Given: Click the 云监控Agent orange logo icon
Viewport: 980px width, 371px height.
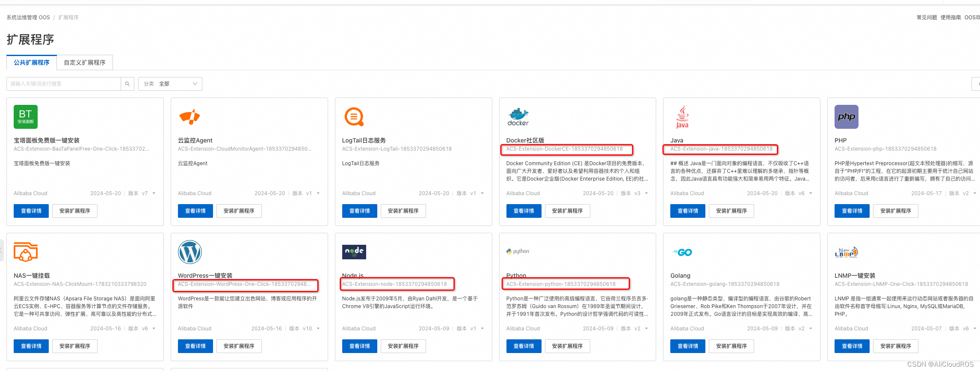Looking at the screenshot, I should 190,117.
